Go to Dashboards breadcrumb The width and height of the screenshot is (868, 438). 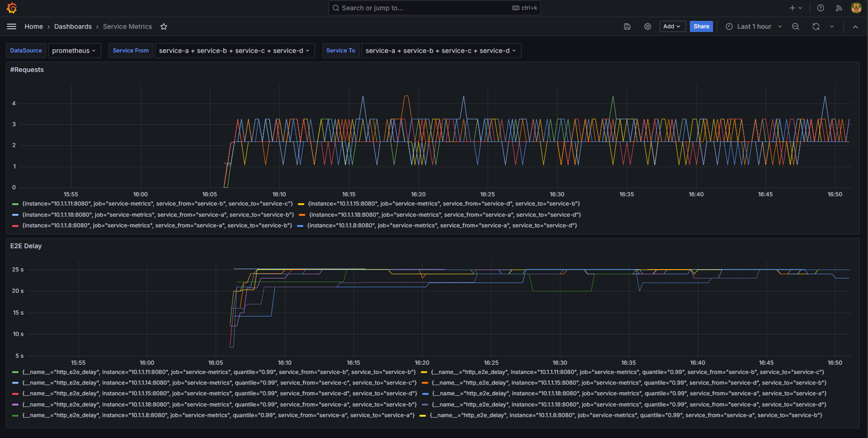73,26
